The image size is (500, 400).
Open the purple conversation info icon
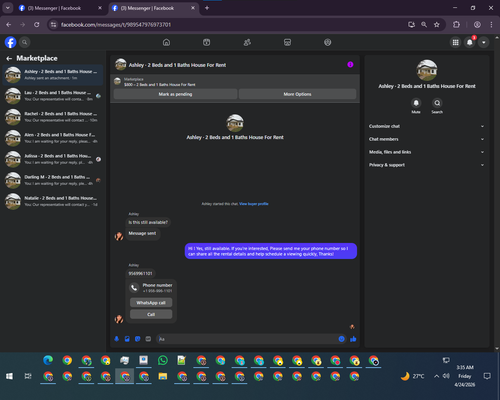(350, 65)
